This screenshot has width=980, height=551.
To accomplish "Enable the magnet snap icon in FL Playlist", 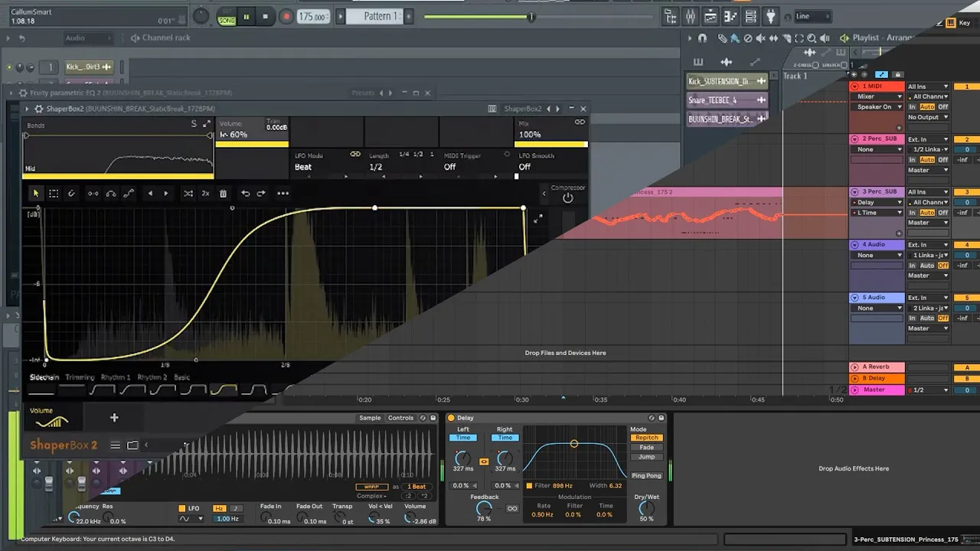I will 702,37.
